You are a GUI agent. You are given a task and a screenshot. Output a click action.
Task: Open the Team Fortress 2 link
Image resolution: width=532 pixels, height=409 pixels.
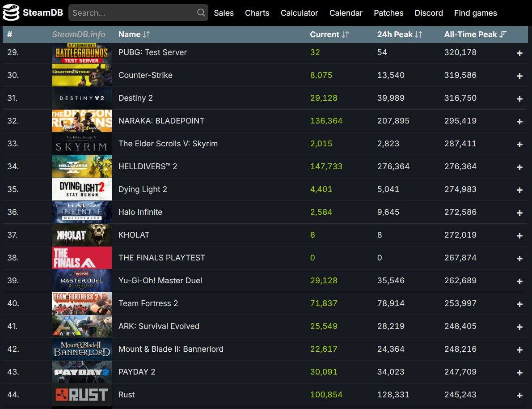(148, 303)
